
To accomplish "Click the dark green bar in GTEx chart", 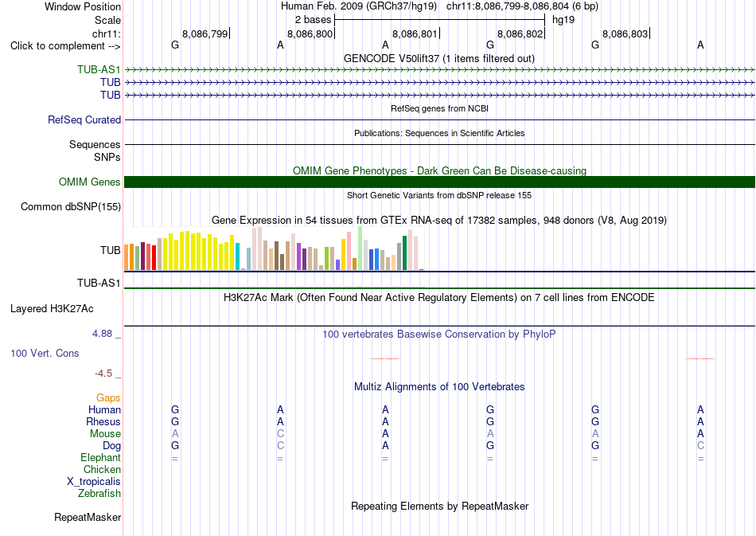I will click(404, 252).
